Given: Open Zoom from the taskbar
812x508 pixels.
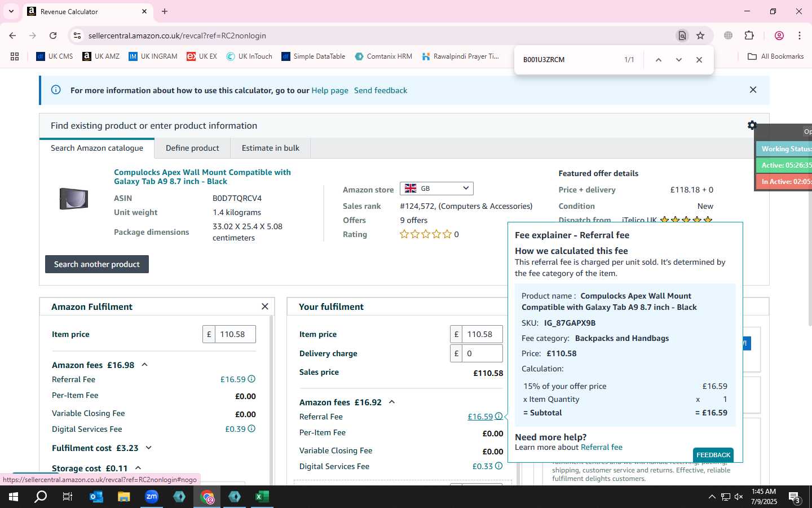Looking at the screenshot, I should click(x=152, y=497).
